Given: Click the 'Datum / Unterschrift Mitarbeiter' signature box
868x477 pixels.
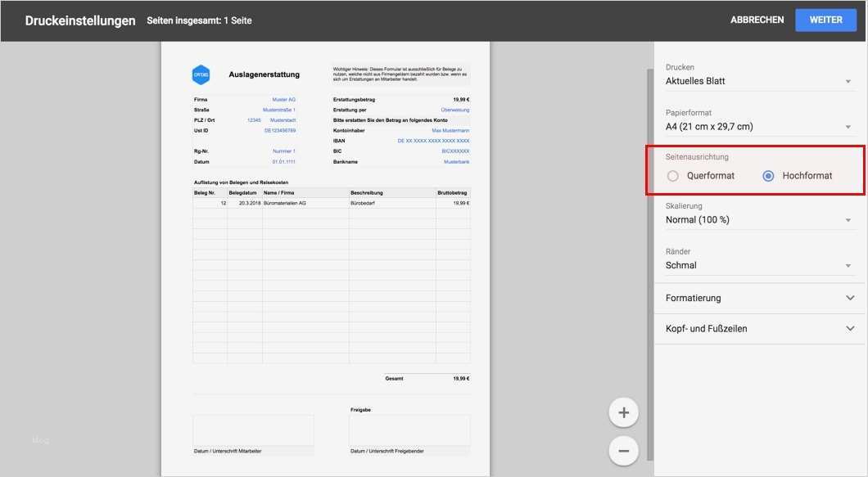Looking at the screenshot, I should [253, 430].
